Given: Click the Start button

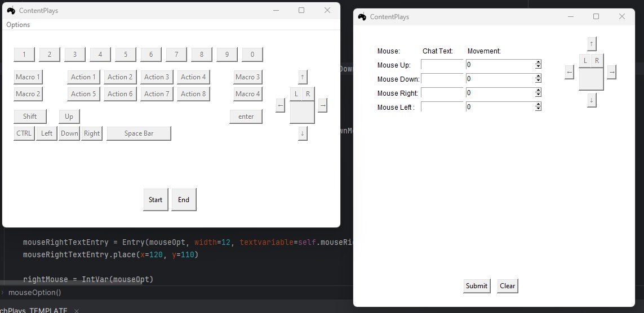Looking at the screenshot, I should [156, 200].
